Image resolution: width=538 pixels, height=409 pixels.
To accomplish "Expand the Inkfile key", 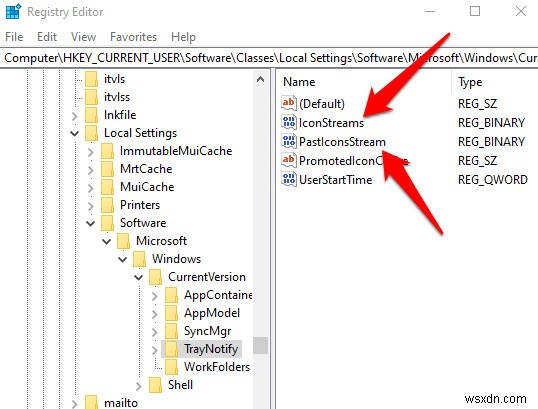I will tap(75, 116).
